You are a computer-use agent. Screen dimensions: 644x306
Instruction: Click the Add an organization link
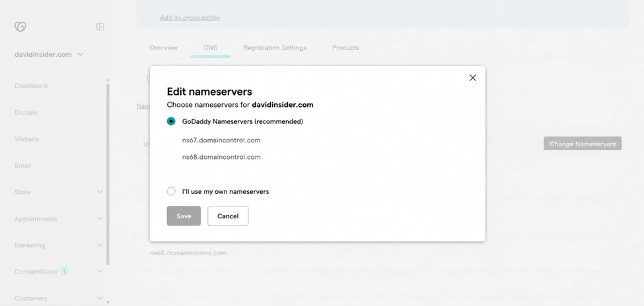coord(190,18)
